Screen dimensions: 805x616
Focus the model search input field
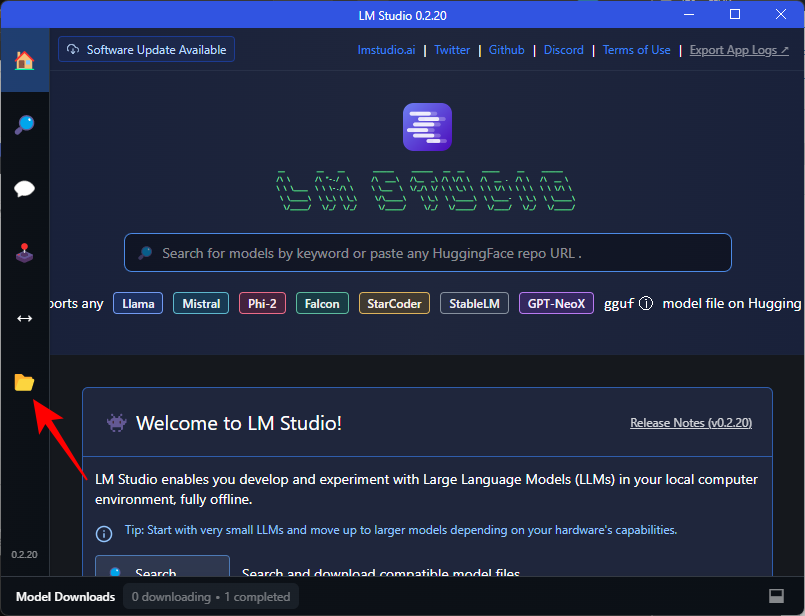(x=428, y=253)
